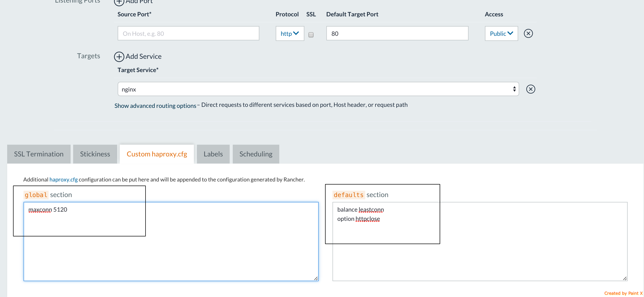Select the Custom haproxy.cfg tab
Screen dimensions: 644x297
pyautogui.click(x=157, y=154)
